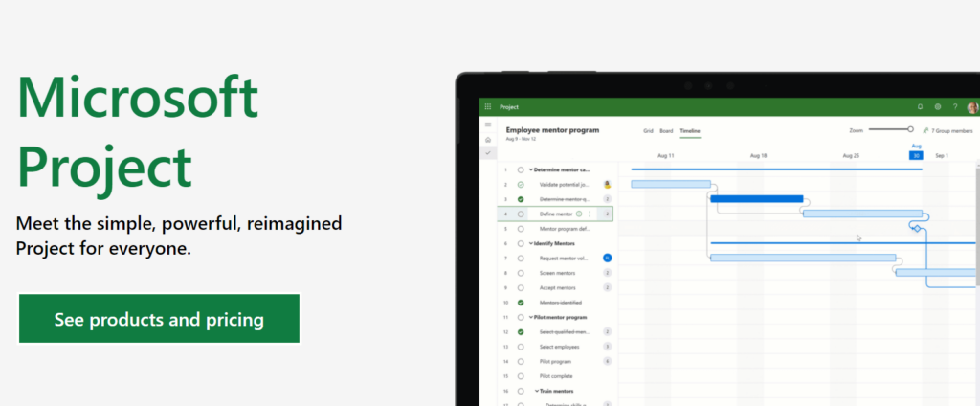Open more options dots on Define mentor
980x406 pixels.
pos(590,214)
